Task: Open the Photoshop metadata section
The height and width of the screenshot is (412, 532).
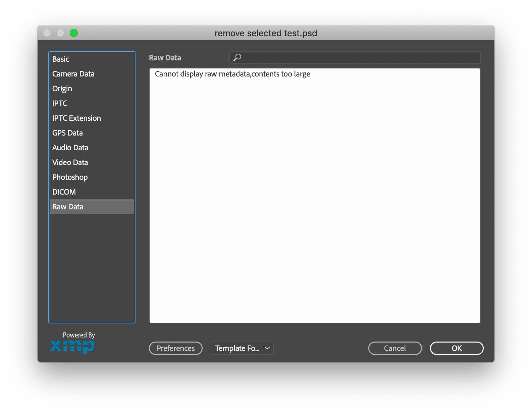Action: tap(92, 177)
